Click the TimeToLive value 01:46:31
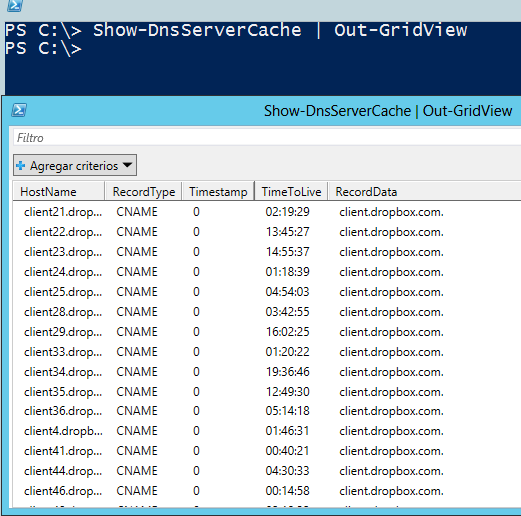The height and width of the screenshot is (516, 521). (287, 431)
